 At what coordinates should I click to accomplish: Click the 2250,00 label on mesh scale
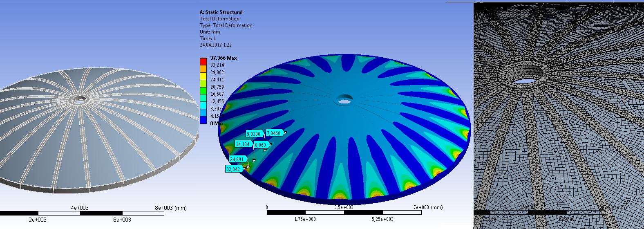pos(566,219)
